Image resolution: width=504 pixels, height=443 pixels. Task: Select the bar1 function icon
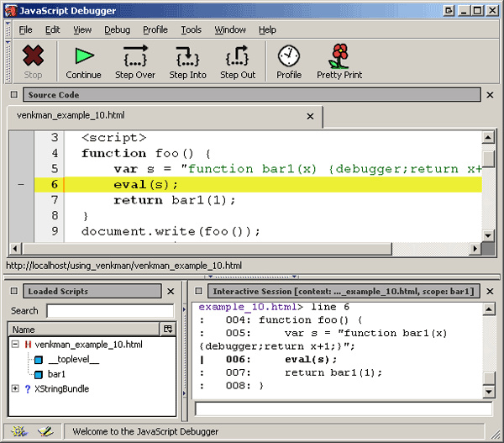(x=39, y=374)
